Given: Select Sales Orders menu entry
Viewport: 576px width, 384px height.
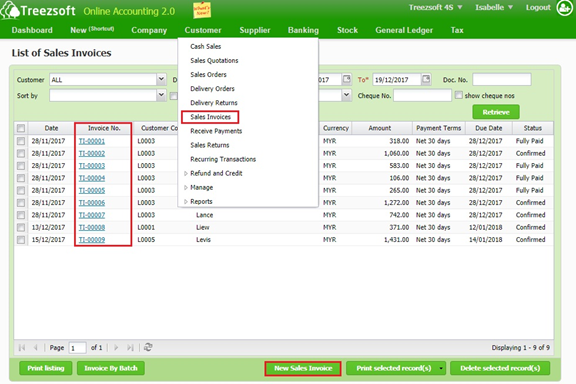Looking at the screenshot, I should (x=208, y=74).
